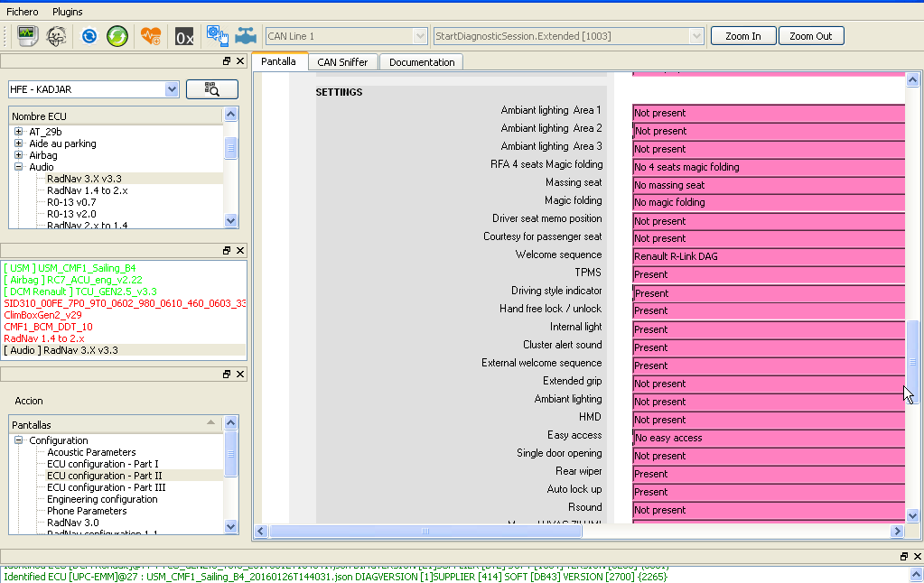Image resolution: width=924 pixels, height=583 pixels.
Task: Click the Easy access value field
Action: [769, 438]
